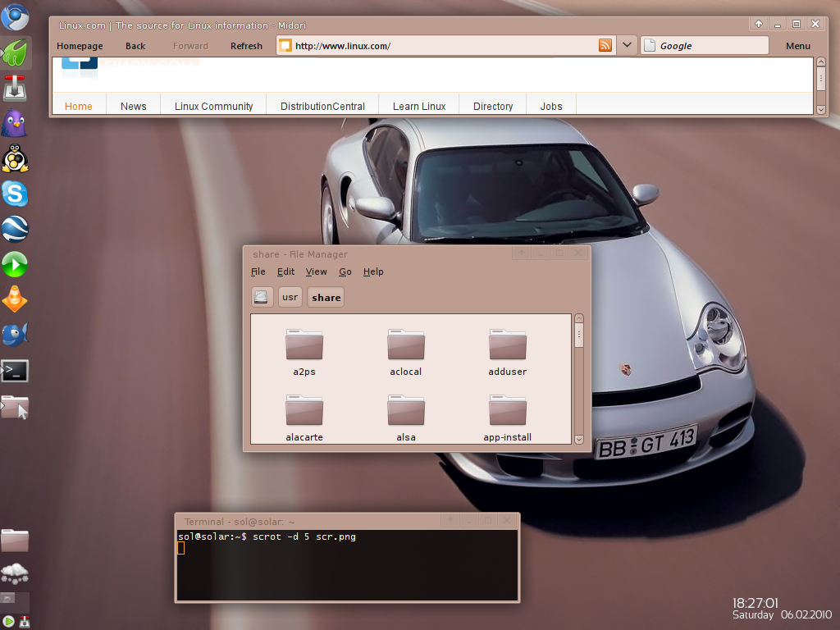Expand the address bar history dropdown
Image resolution: width=840 pixels, height=630 pixels.
(627, 46)
